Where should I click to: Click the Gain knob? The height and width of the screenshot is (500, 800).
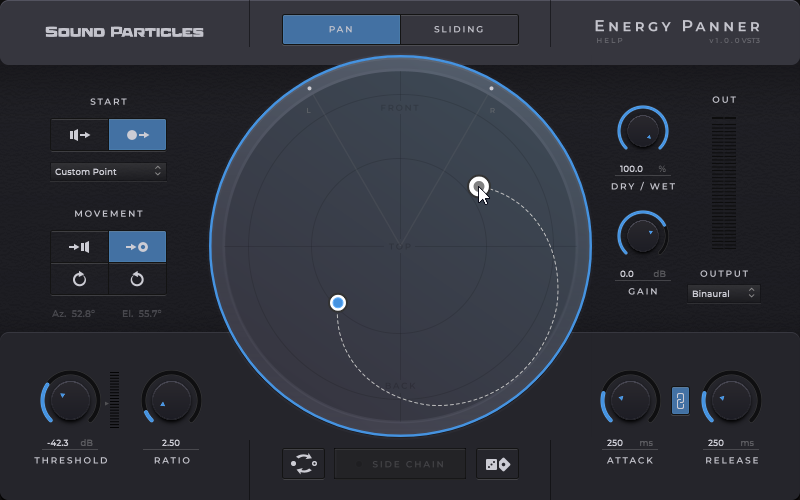click(x=643, y=236)
